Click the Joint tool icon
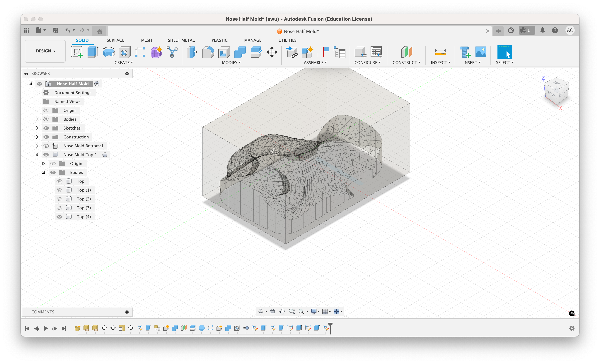Screen dimensions: 600x364 pyautogui.click(x=324, y=52)
